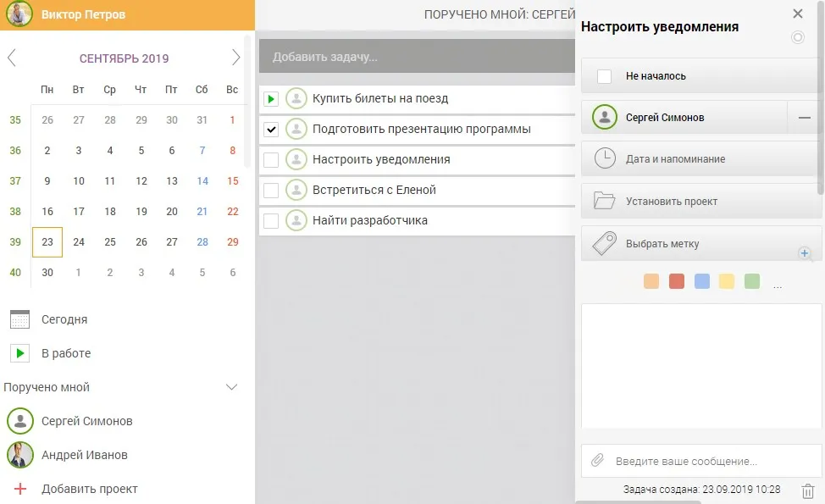Mark the 'Не началось' status checkbox
Image resolution: width=825 pixels, height=504 pixels.
point(604,75)
